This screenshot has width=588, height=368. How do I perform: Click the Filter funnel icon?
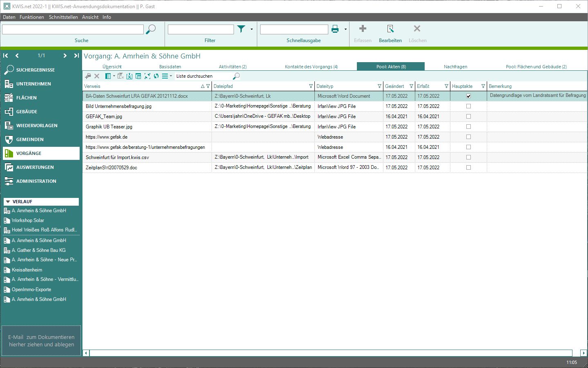241,29
